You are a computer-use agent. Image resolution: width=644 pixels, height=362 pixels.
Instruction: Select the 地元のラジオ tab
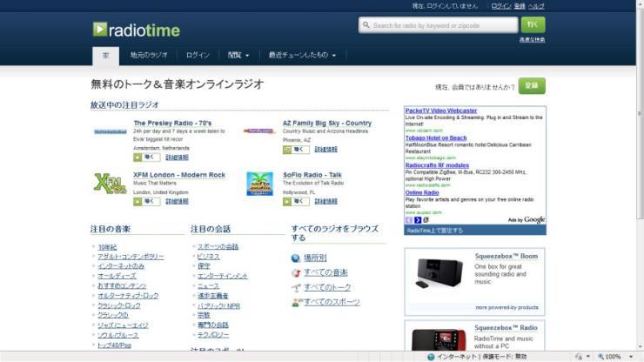[148, 56]
